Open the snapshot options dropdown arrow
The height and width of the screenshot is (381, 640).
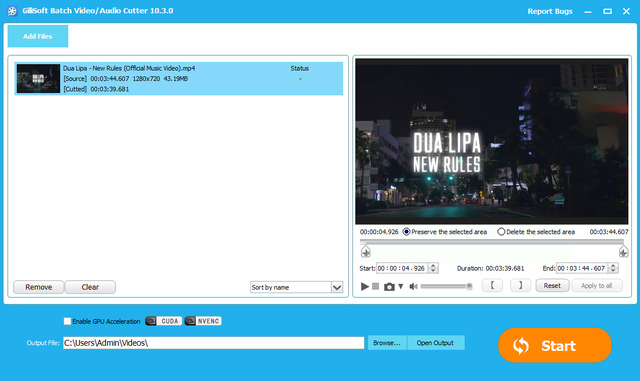(x=401, y=287)
